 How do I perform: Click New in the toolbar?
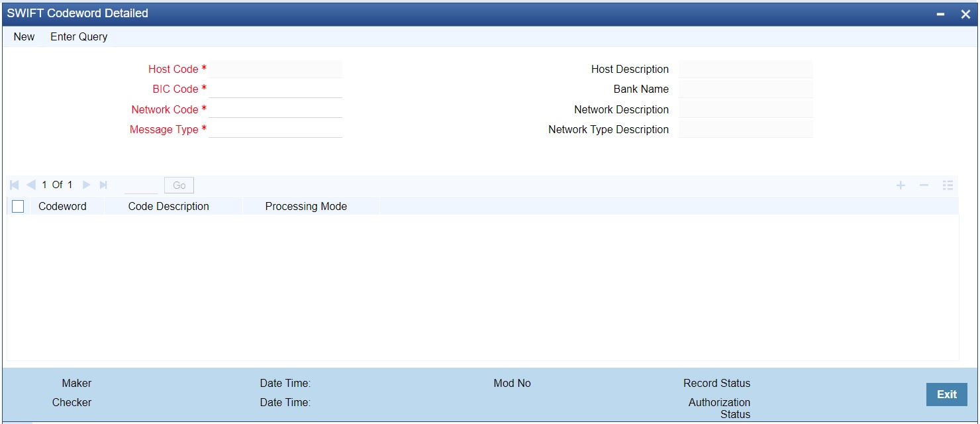point(24,37)
